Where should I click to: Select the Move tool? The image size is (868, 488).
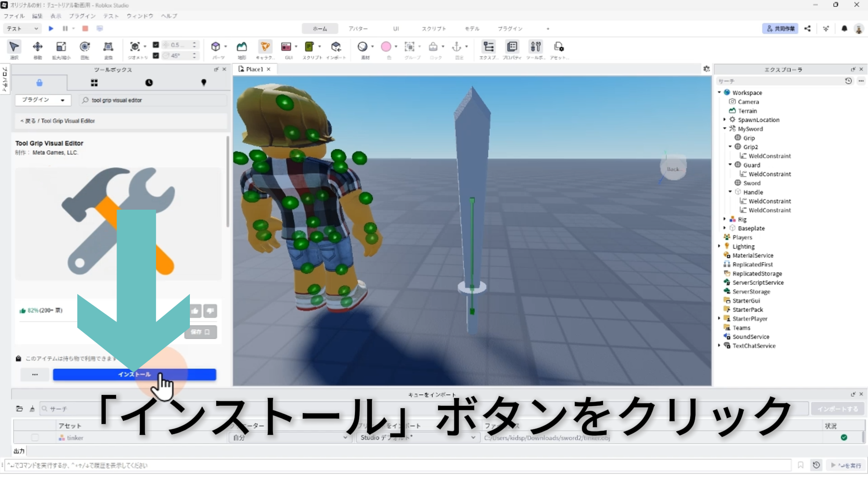click(38, 47)
